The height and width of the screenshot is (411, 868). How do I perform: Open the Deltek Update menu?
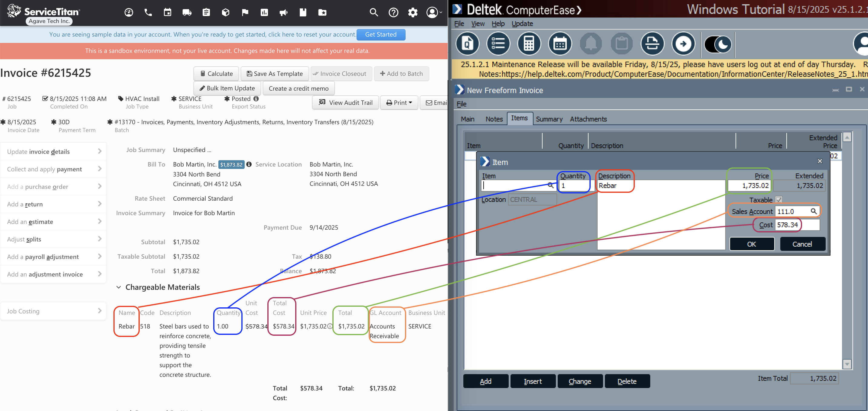522,24
